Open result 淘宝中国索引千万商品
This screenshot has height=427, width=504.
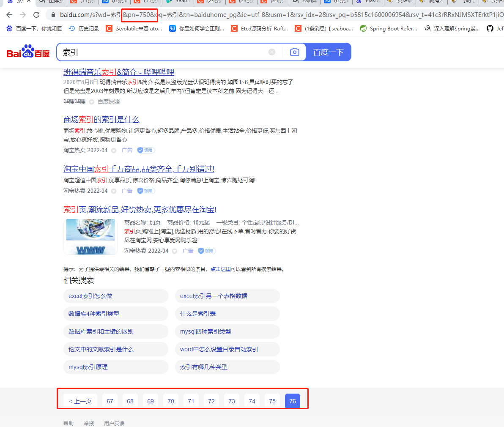tap(139, 169)
